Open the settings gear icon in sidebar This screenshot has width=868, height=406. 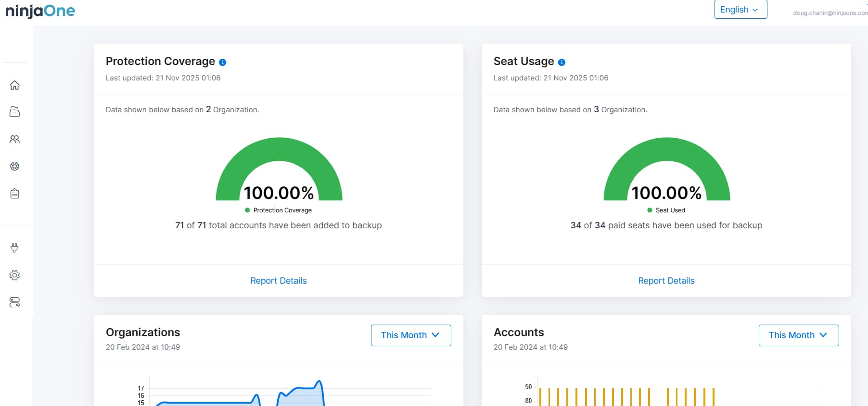[x=14, y=275]
